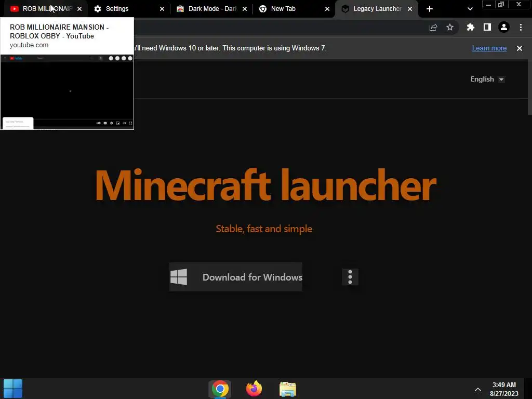Click the Minecraft launcher heading
This screenshot has height=399, width=532.
[265, 185]
